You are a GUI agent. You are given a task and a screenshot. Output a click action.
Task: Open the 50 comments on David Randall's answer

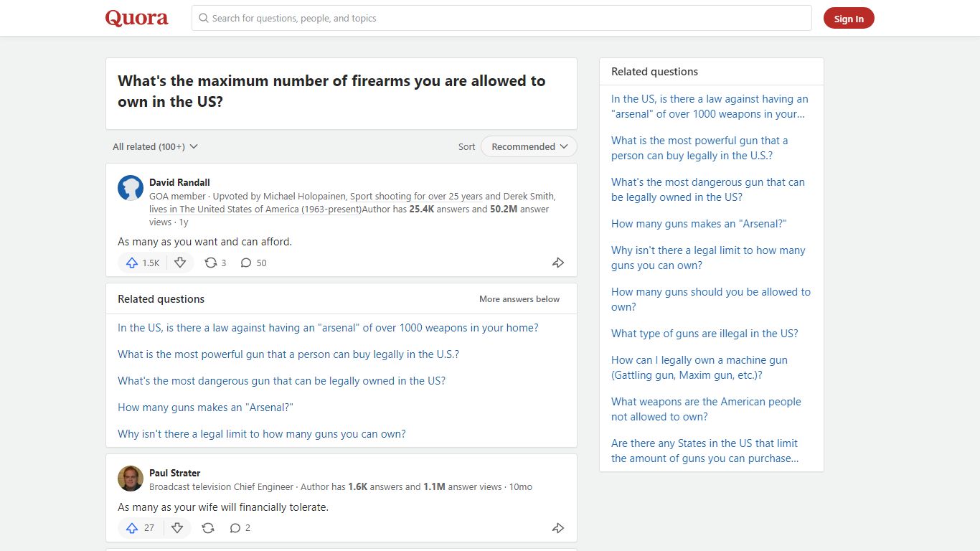253,263
